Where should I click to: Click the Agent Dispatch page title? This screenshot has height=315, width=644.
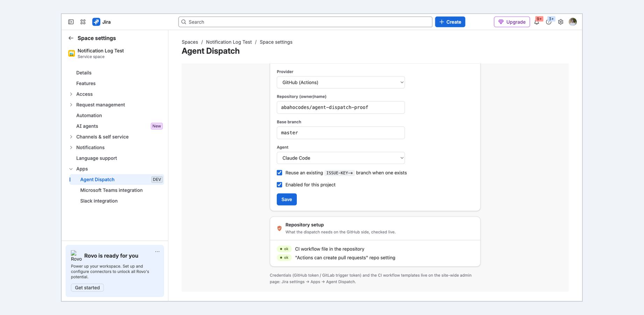(x=211, y=51)
